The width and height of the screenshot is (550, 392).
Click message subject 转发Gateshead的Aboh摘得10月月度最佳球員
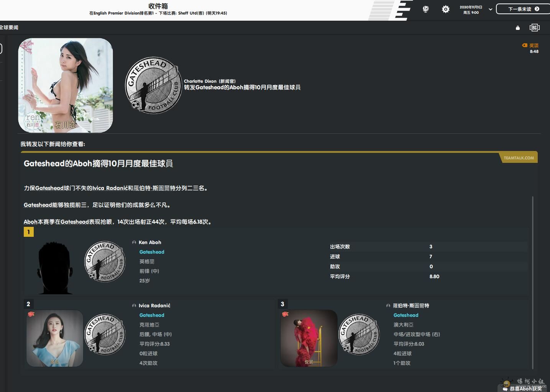pyautogui.click(x=242, y=87)
